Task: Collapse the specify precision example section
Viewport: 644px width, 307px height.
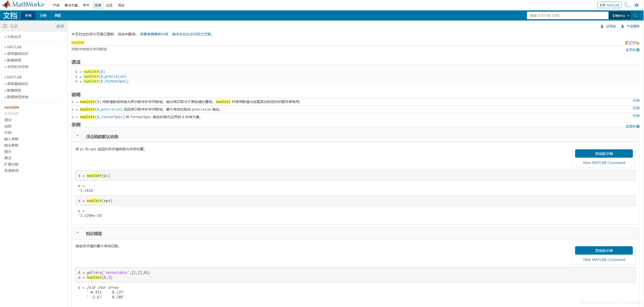Action: point(78,233)
